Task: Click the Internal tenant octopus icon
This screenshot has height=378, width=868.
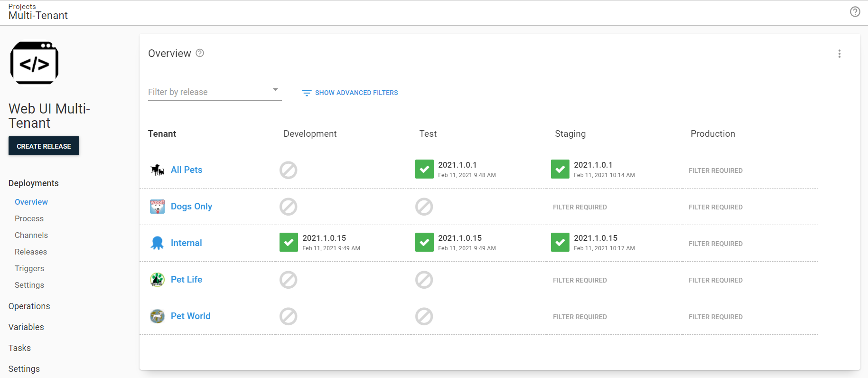Action: coord(157,243)
